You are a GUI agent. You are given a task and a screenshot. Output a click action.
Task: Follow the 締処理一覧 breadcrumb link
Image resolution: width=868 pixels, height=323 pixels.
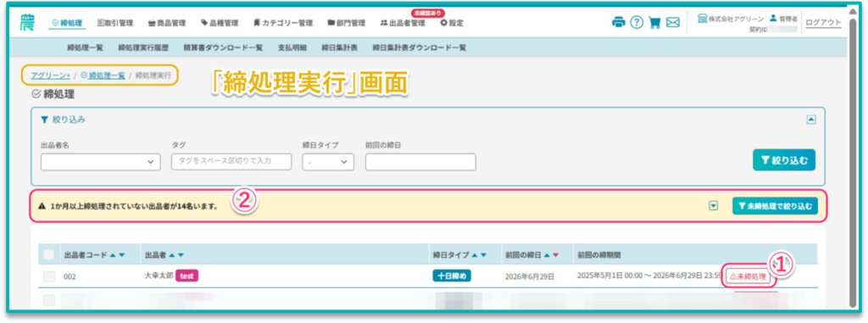[x=102, y=75]
